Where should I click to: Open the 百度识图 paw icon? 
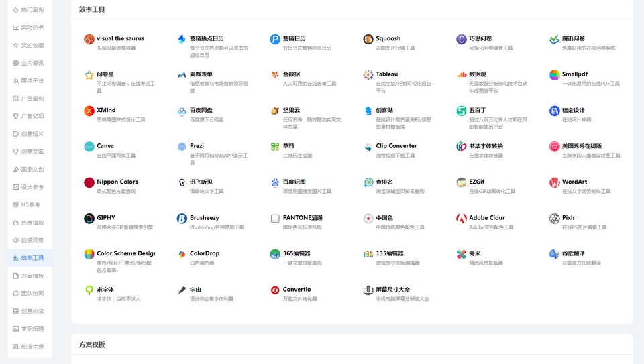point(275,182)
